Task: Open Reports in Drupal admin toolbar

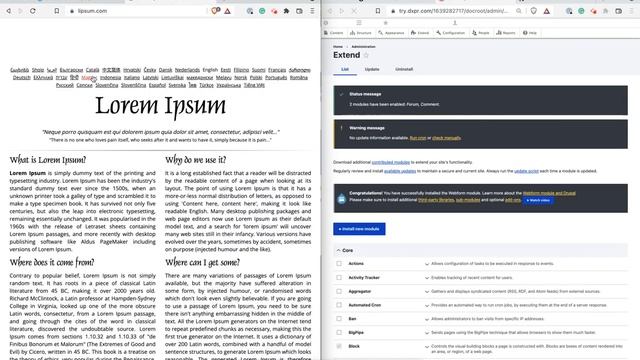Action: click(505, 33)
